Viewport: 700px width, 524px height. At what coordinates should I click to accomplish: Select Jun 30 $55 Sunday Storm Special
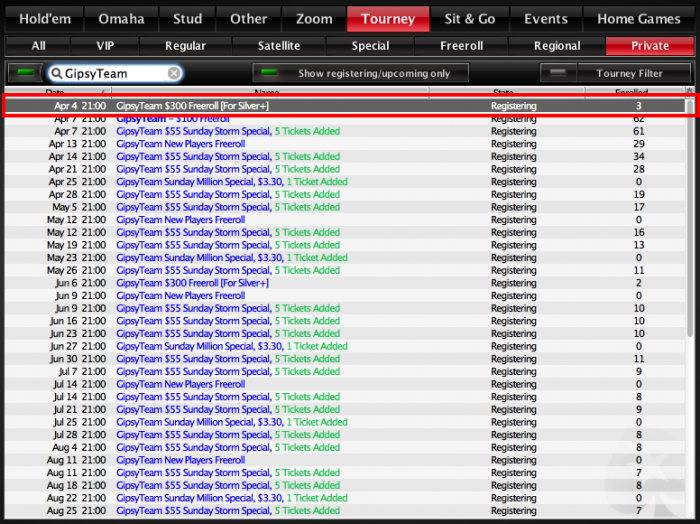click(x=345, y=359)
